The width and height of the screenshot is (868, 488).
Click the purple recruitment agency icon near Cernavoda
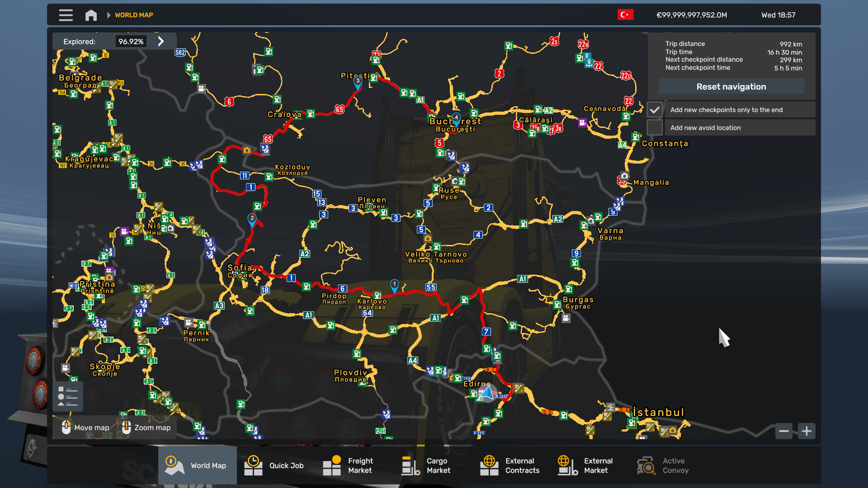582,122
